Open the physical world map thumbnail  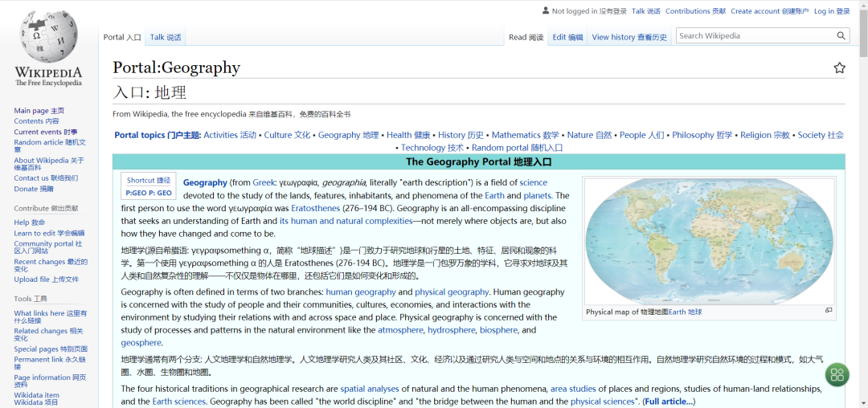pyautogui.click(x=709, y=241)
